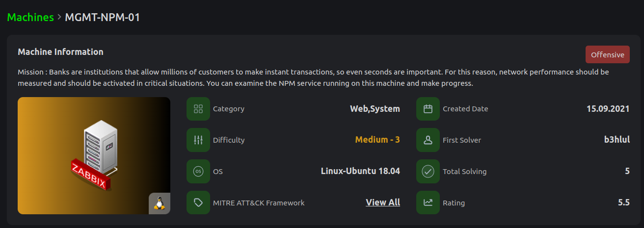
Task: Click the Medium - 3 difficulty value
Action: pyautogui.click(x=377, y=140)
